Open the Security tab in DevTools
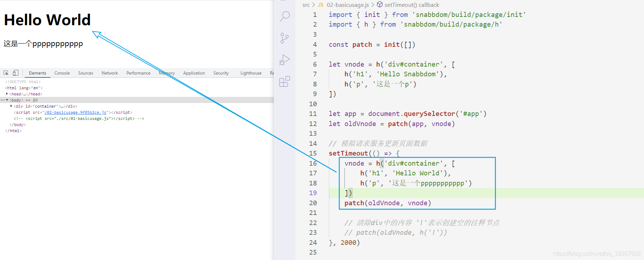This screenshot has height=260, width=644. point(221,73)
